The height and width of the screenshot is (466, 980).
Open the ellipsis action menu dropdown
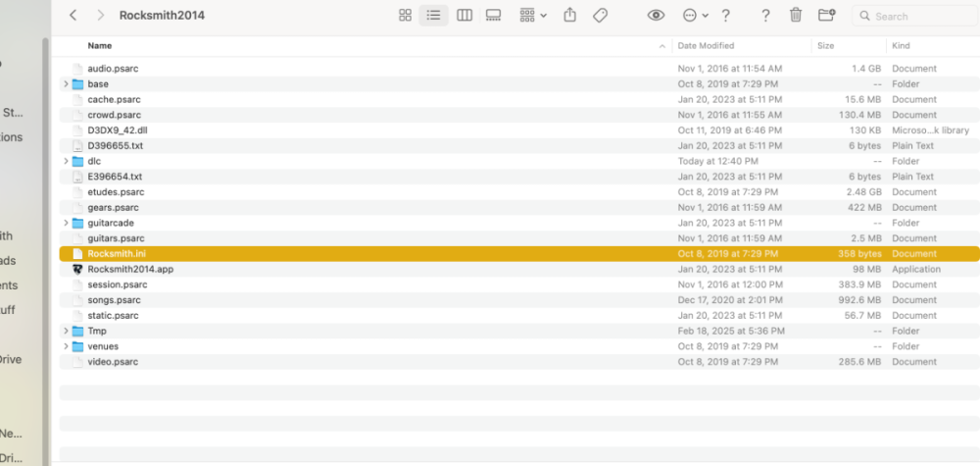click(695, 16)
